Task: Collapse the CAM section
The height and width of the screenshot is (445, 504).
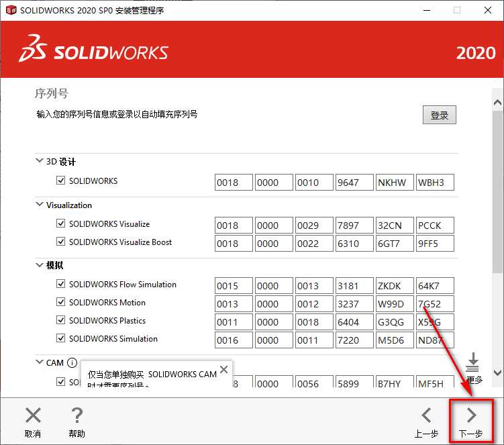Action: tap(39, 362)
